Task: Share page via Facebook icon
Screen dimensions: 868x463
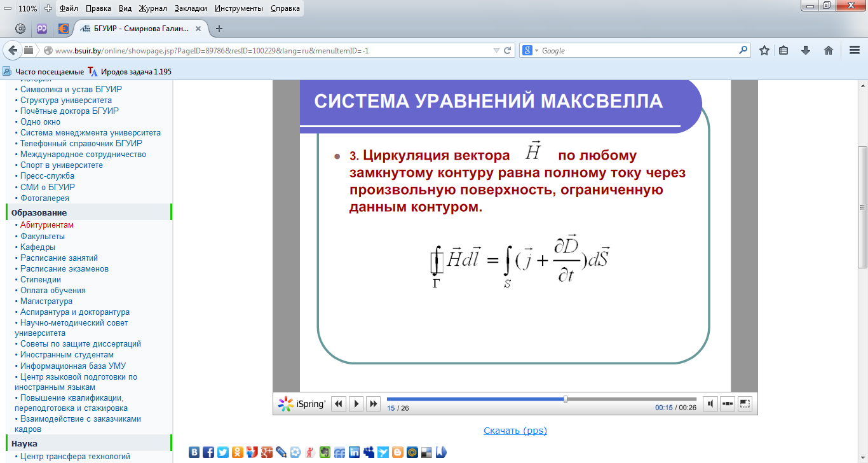Action: pyautogui.click(x=208, y=452)
